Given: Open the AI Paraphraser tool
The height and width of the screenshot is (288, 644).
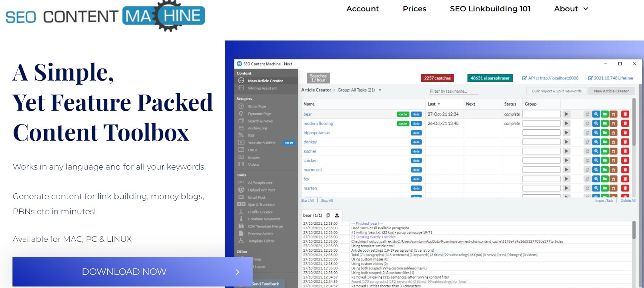Looking at the screenshot, I should pyautogui.click(x=260, y=182).
